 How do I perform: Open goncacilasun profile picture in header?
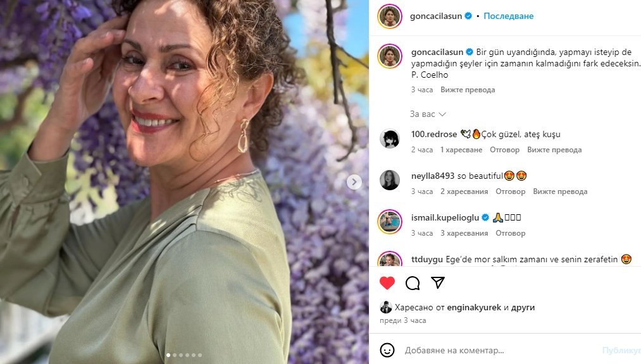click(390, 16)
